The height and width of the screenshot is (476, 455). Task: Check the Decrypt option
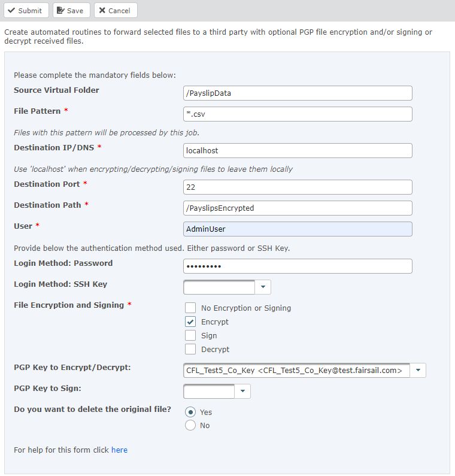(190, 349)
